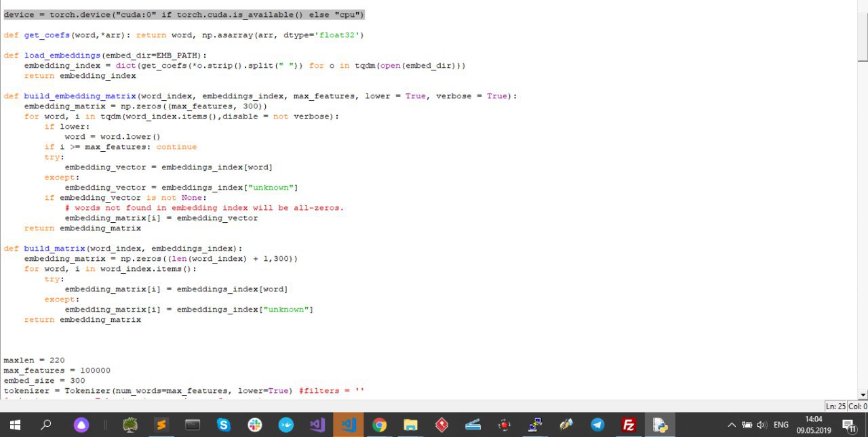The height and width of the screenshot is (437, 868).
Task: Click 'for word, i in word_index.items():' line
Action: coord(111,268)
